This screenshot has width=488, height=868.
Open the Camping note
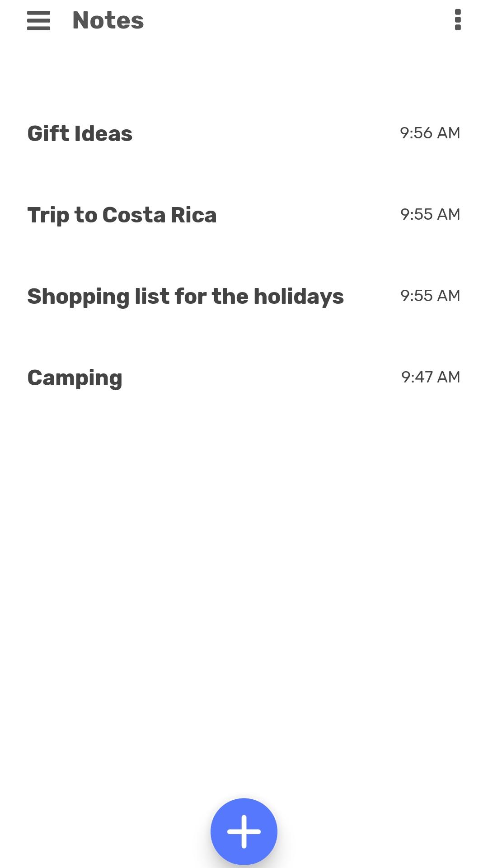pos(244,377)
